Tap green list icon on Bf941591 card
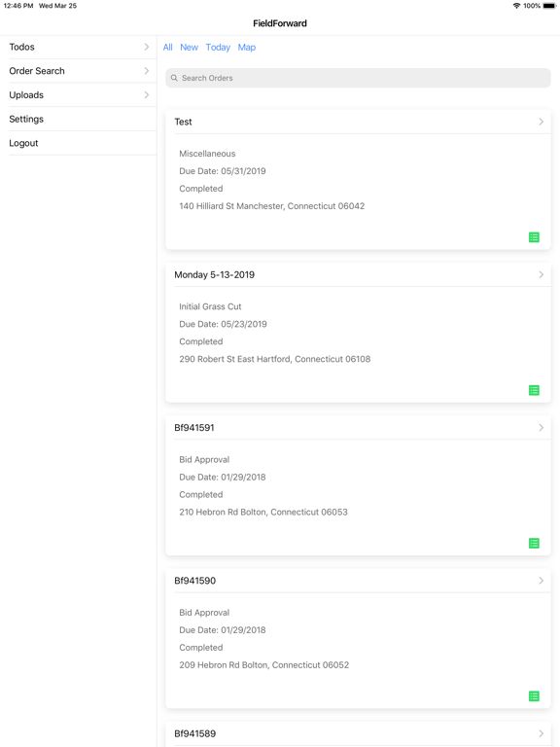Viewport: 560px width, 747px height. pos(534,543)
